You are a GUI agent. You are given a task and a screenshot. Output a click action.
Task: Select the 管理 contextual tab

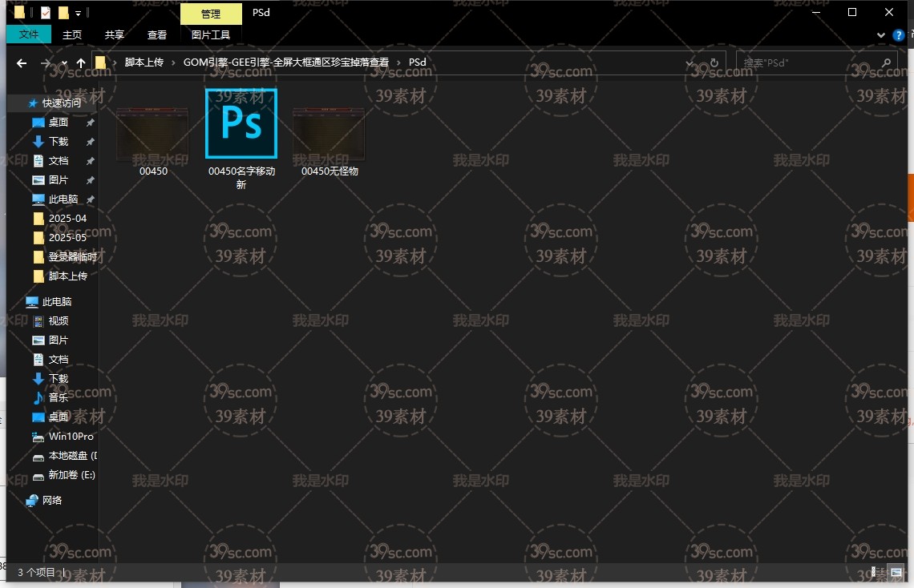[x=211, y=14]
